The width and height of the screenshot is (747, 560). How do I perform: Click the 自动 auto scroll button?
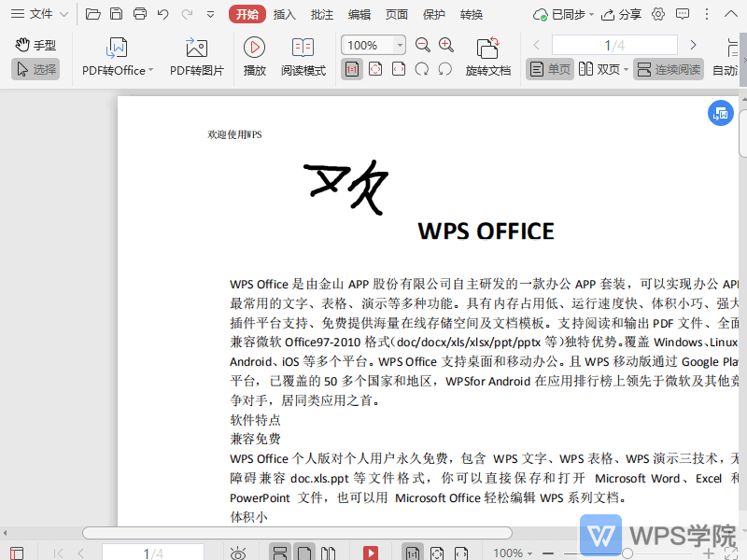point(726,58)
